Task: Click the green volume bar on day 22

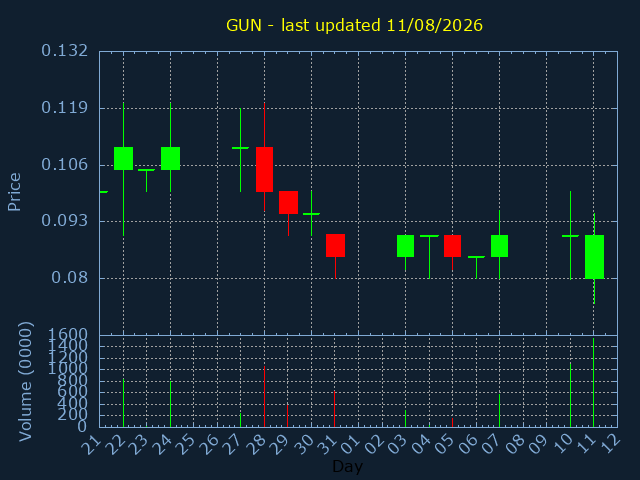Action: [x=123, y=402]
